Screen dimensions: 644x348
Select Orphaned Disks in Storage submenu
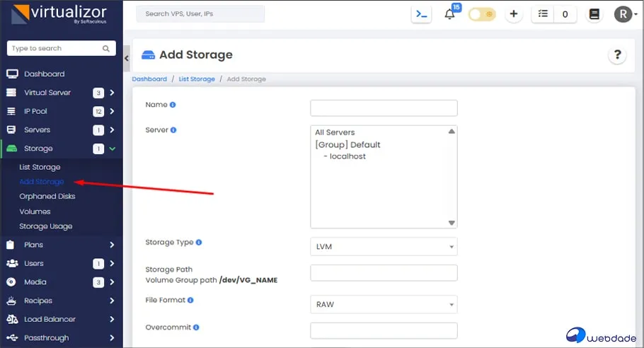47,197
